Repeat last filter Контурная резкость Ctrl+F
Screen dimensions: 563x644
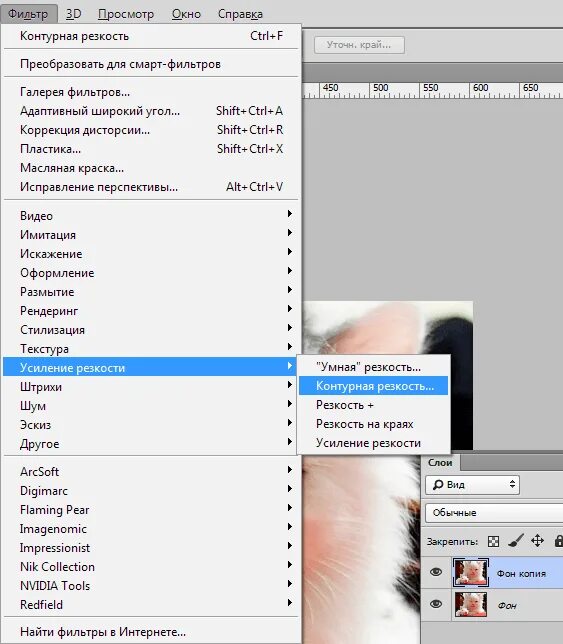pos(150,36)
